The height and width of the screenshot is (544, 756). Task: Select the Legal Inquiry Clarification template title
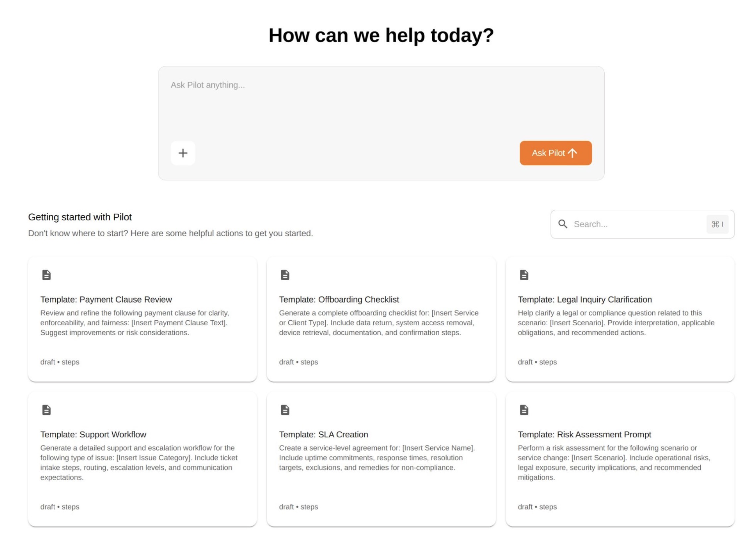pos(584,299)
